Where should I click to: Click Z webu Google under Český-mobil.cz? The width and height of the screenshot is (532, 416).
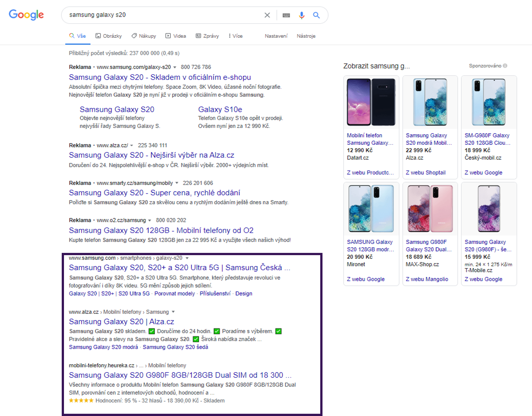483,173
